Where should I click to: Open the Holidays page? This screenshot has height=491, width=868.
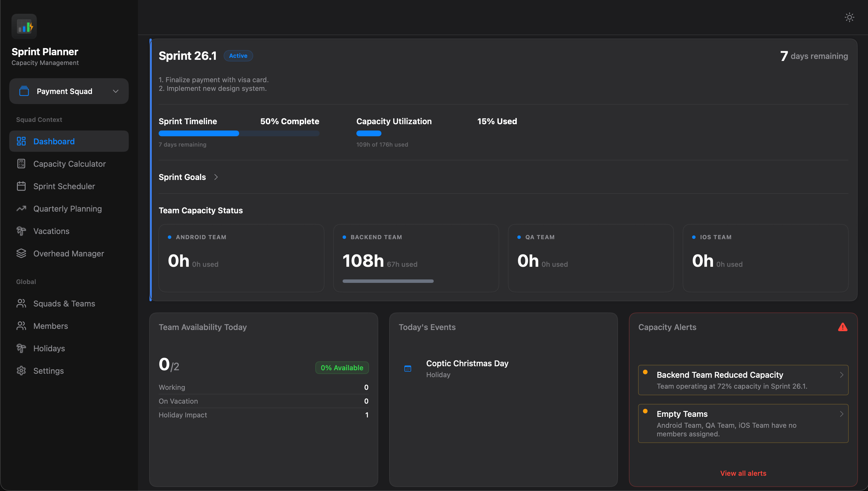[x=49, y=348]
